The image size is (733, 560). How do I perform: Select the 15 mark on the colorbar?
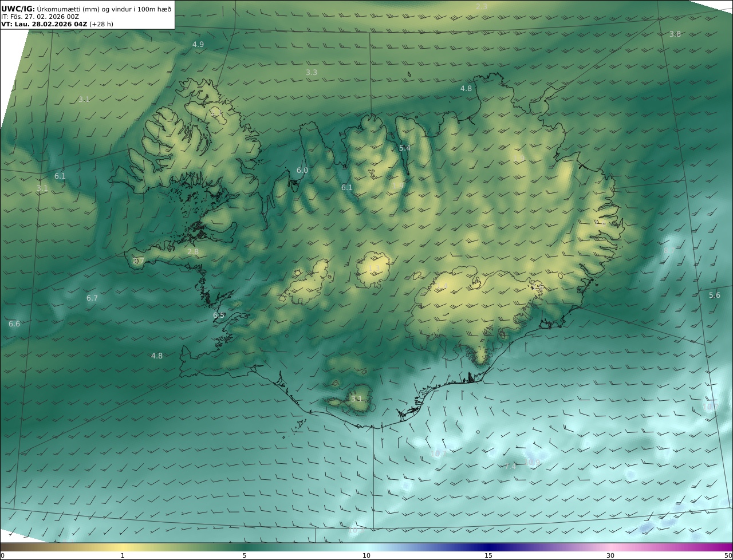click(488, 555)
